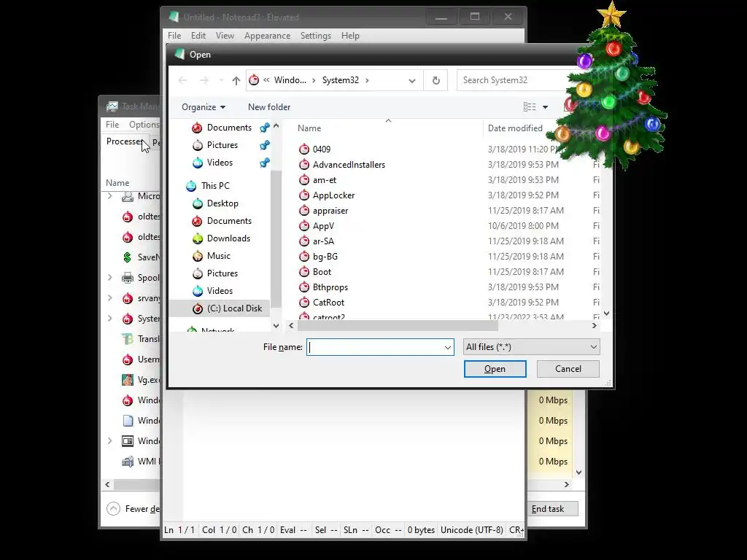Select the Bthprops folder icon
Screen dimensions: 747x560
[304, 287]
